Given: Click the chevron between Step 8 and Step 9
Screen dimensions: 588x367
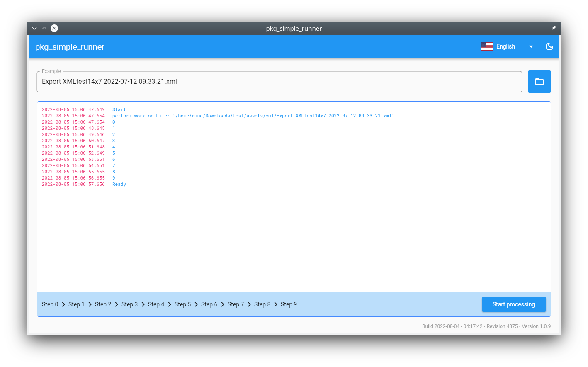Looking at the screenshot, I should click(276, 304).
